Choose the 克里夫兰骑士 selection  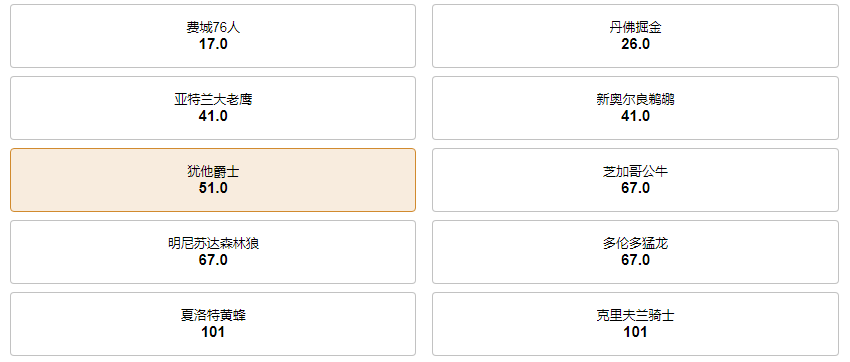(635, 324)
